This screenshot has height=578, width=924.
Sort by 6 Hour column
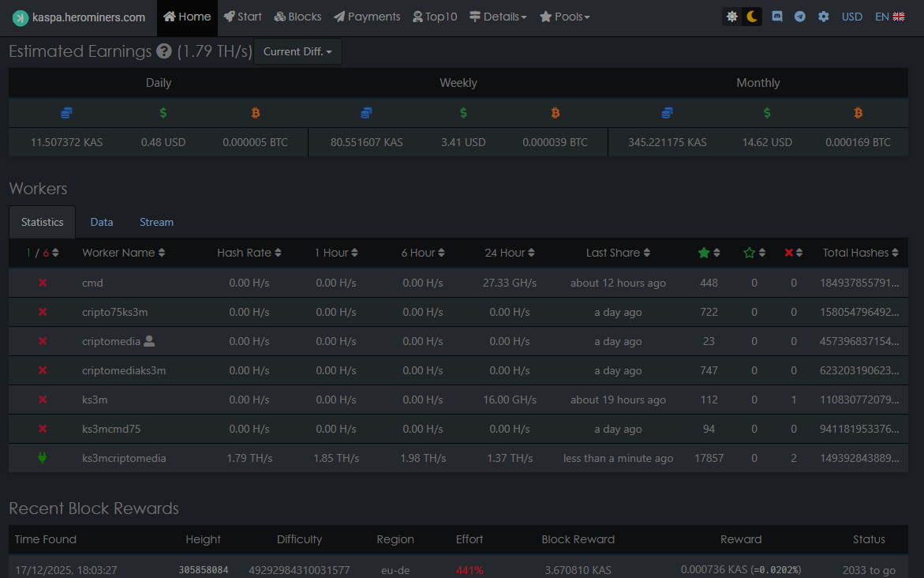pos(423,253)
